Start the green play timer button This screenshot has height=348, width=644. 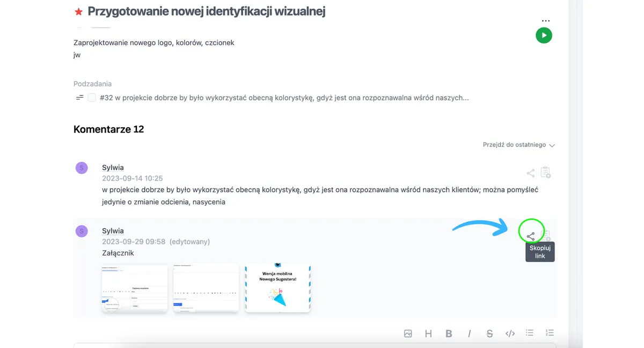point(544,35)
